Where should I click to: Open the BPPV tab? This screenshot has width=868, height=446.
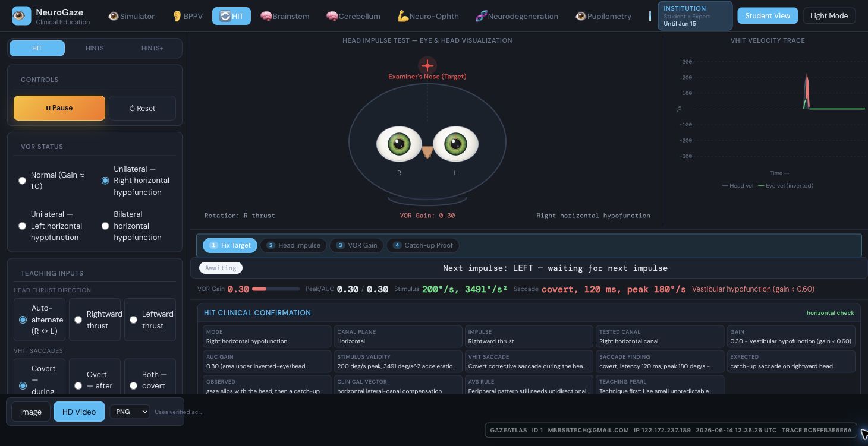187,16
